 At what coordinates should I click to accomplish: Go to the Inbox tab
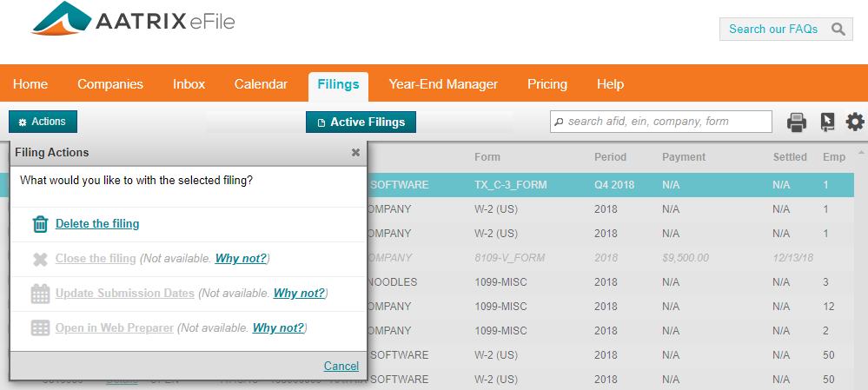pyautogui.click(x=189, y=84)
